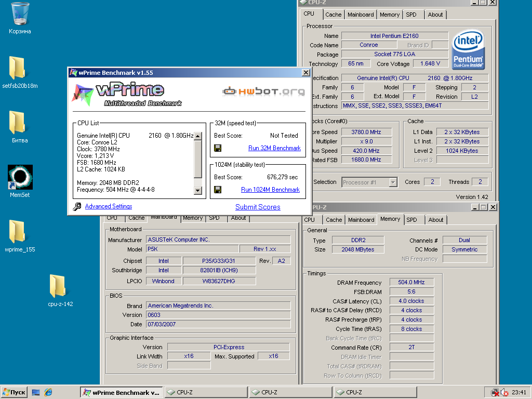Run the 1024M Benchmark

pyautogui.click(x=270, y=190)
